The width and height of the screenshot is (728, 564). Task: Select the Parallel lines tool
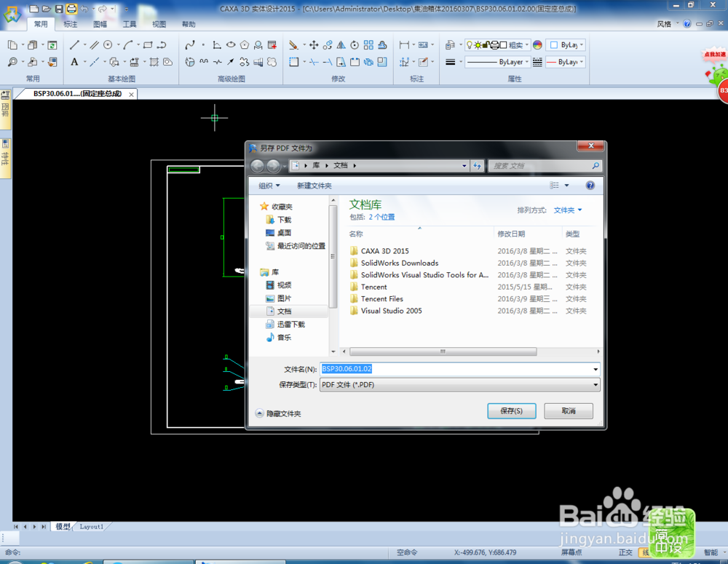point(94,44)
